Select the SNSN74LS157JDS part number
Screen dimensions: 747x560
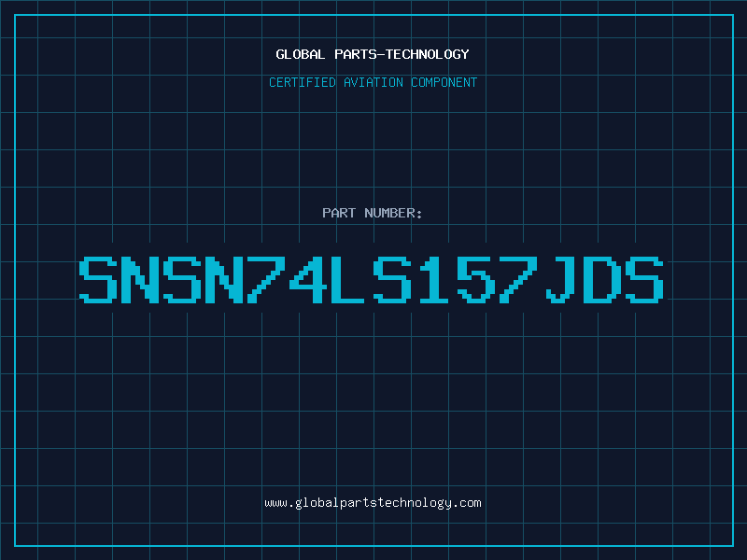click(371, 279)
